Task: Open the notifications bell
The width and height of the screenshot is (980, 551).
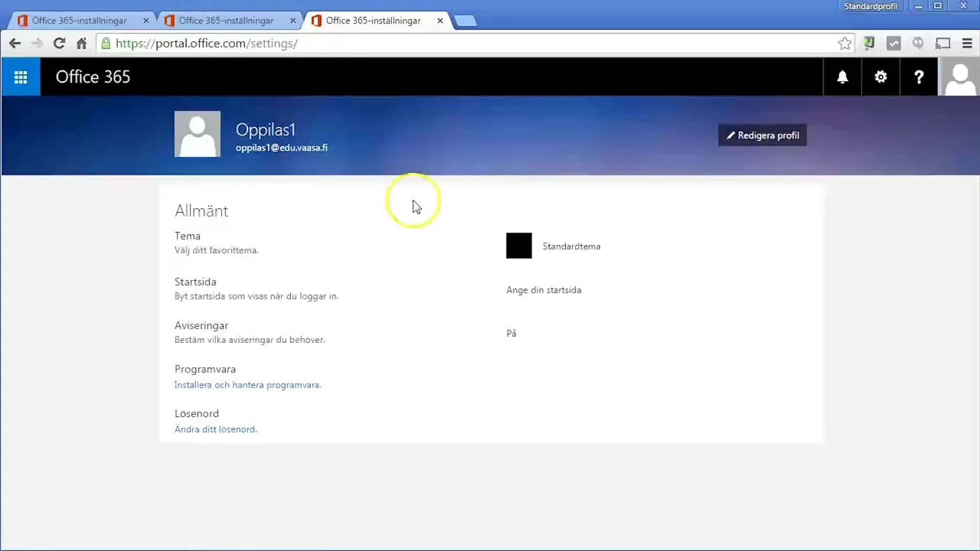Action: pos(842,77)
